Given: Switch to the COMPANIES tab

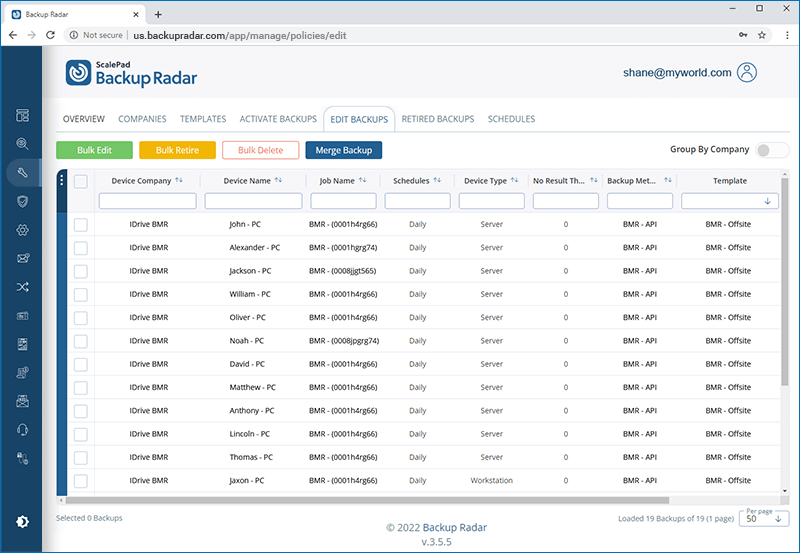Looking at the screenshot, I should [x=142, y=119].
